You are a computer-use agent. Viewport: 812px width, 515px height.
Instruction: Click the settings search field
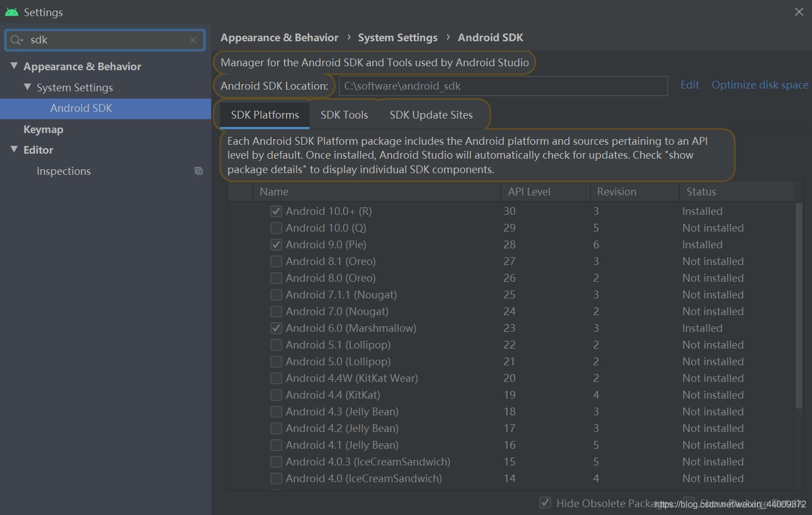pyautogui.click(x=105, y=40)
